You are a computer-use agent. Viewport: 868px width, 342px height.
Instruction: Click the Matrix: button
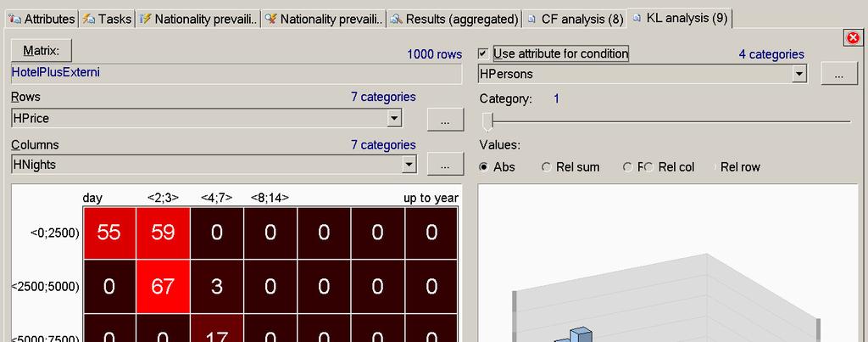pyautogui.click(x=42, y=50)
